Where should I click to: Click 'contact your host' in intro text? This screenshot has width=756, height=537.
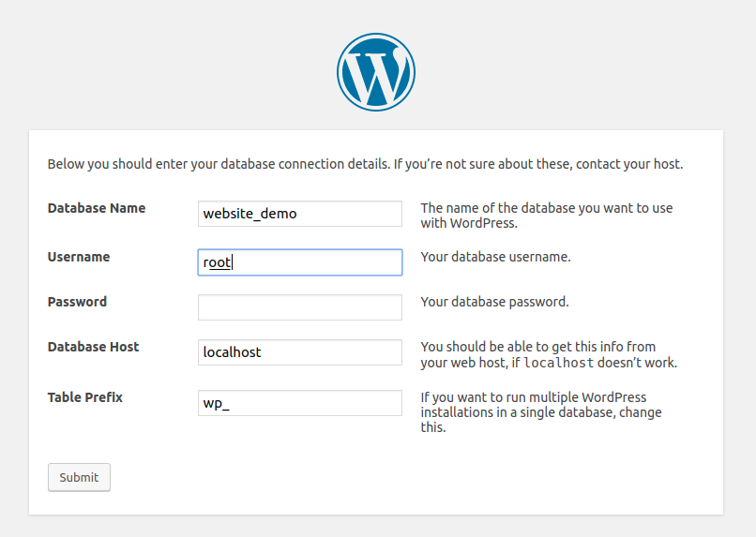point(628,164)
